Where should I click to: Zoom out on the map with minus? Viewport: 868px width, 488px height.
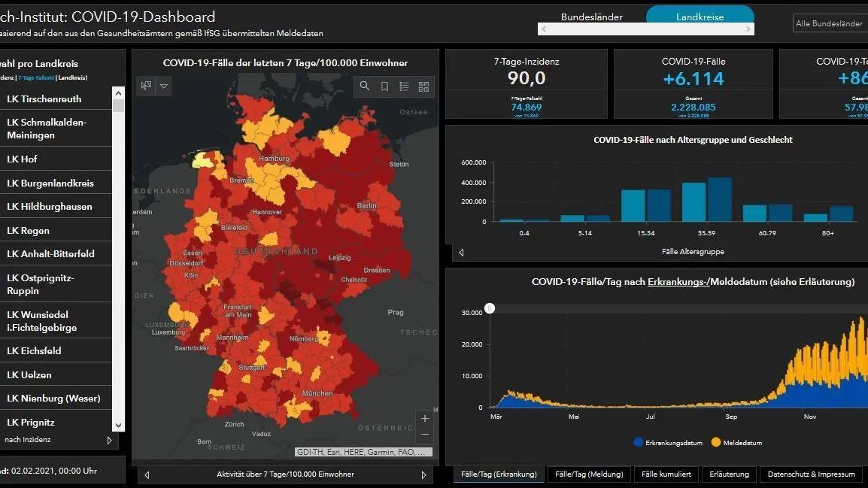[425, 434]
